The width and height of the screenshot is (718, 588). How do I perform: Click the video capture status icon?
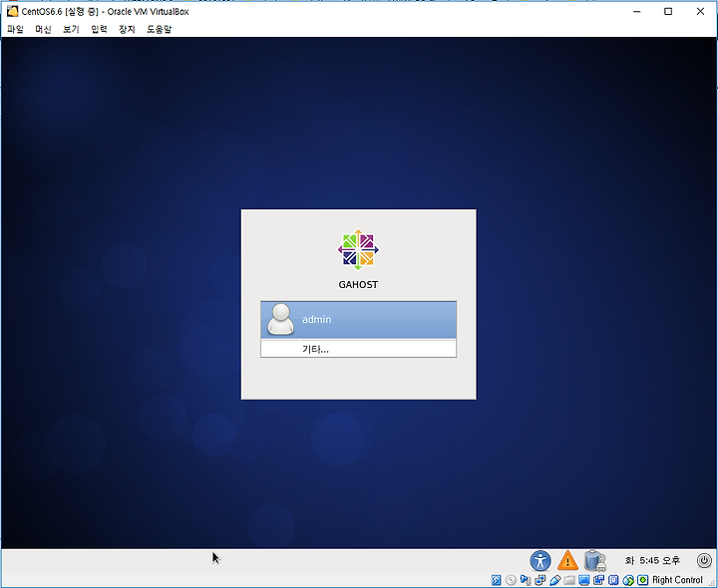598,580
